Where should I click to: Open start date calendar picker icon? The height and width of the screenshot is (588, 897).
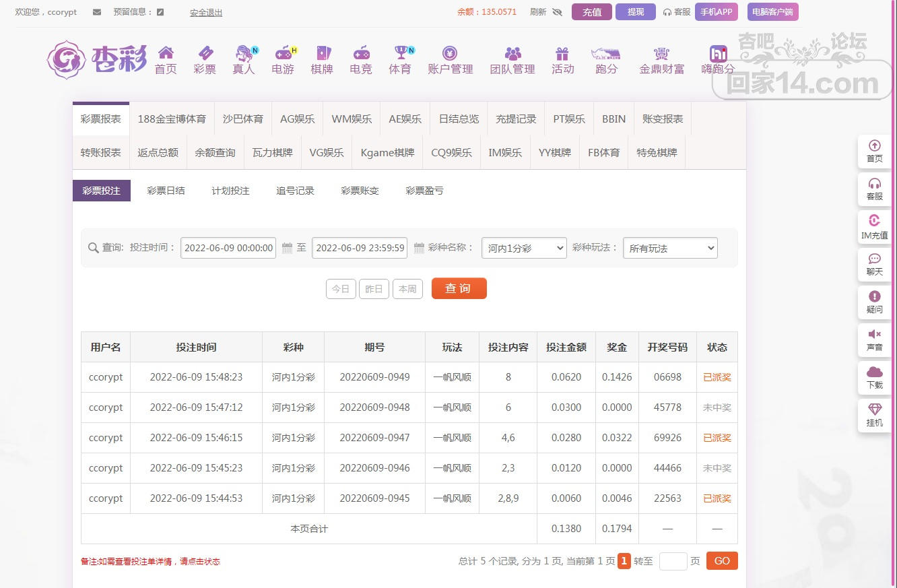pos(287,248)
